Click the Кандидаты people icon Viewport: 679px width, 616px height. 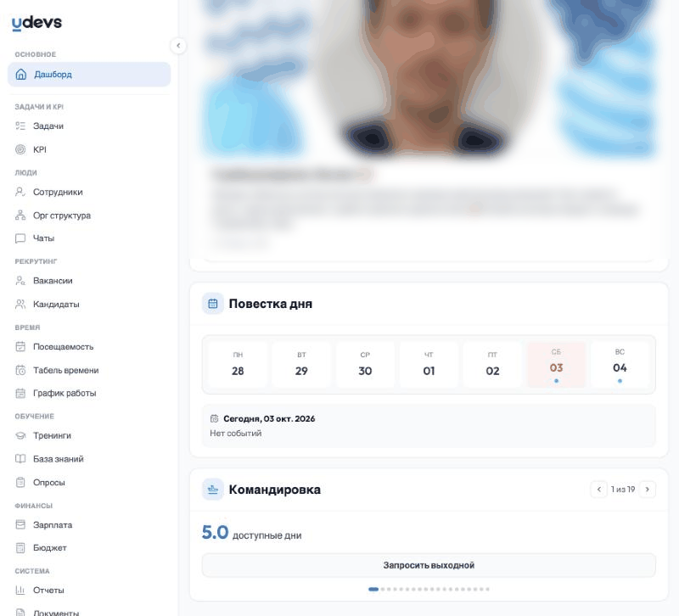coord(20,305)
